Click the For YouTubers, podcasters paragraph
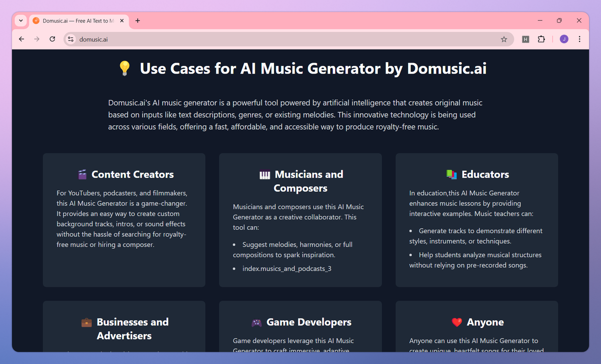This screenshot has height=364, width=601. 122,219
